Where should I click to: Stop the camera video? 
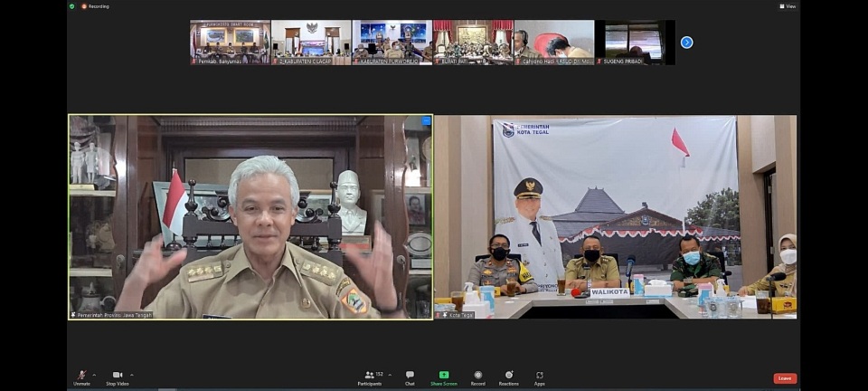pyautogui.click(x=118, y=377)
